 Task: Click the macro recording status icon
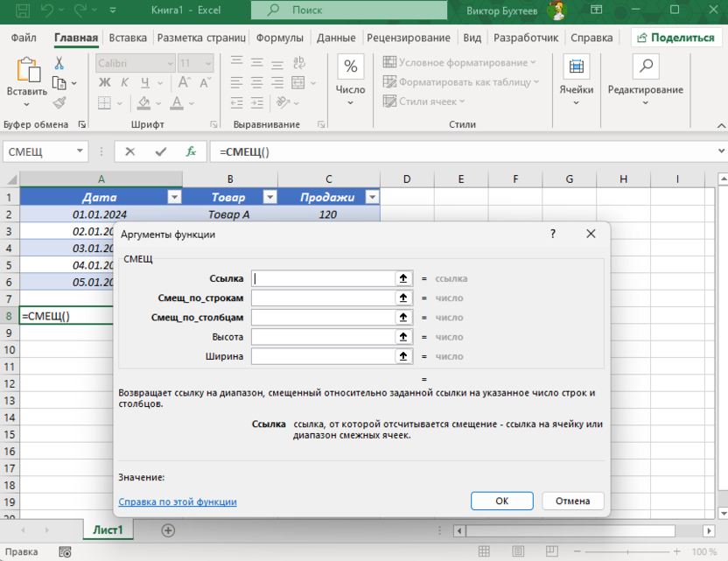[65, 551]
